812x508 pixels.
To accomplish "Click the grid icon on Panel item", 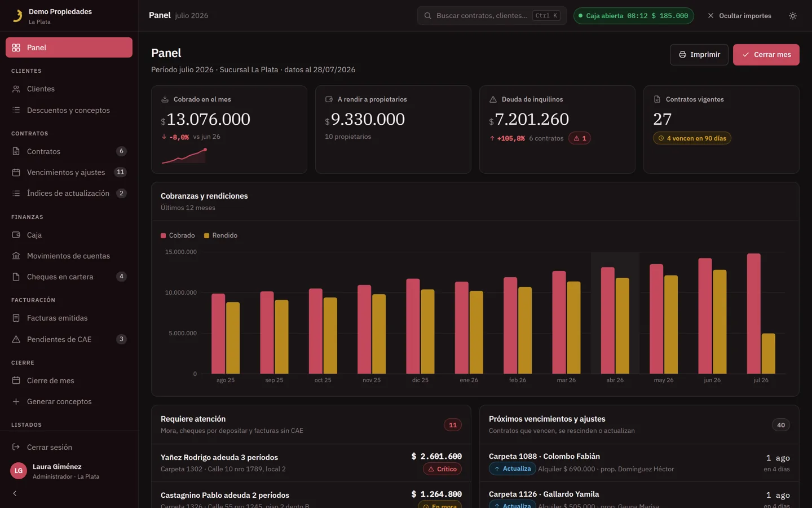I will (16, 47).
